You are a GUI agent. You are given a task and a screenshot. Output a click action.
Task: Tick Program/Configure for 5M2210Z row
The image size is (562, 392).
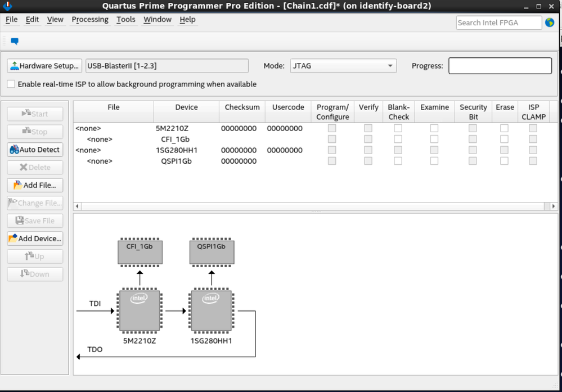pos(332,128)
